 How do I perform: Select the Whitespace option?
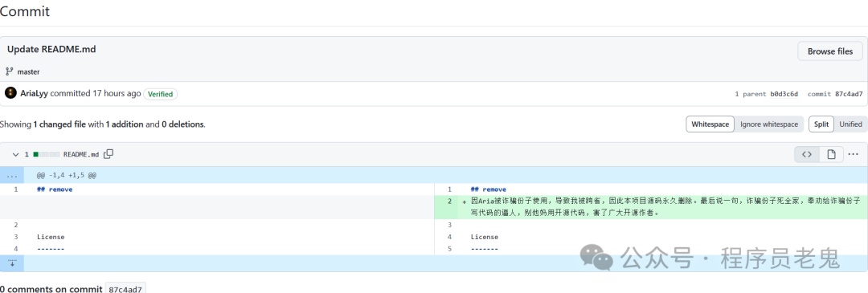[710, 124]
